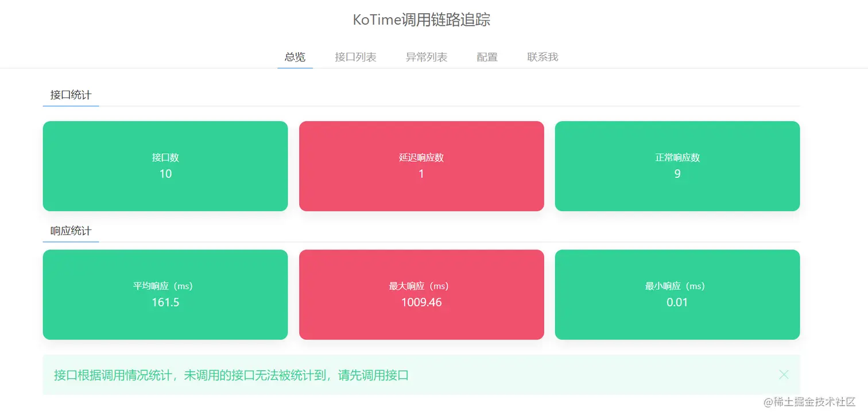Image resolution: width=868 pixels, height=420 pixels.
Task: Open the 联系我 tab
Action: coord(542,57)
